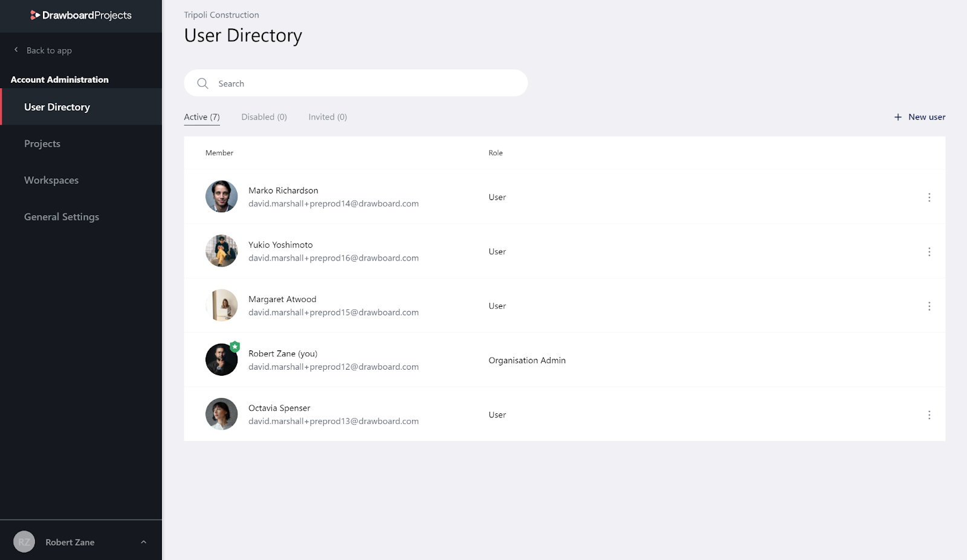Screen dimensions: 967x560
Task: Switch to the Invited (0) tab
Action: coord(328,117)
